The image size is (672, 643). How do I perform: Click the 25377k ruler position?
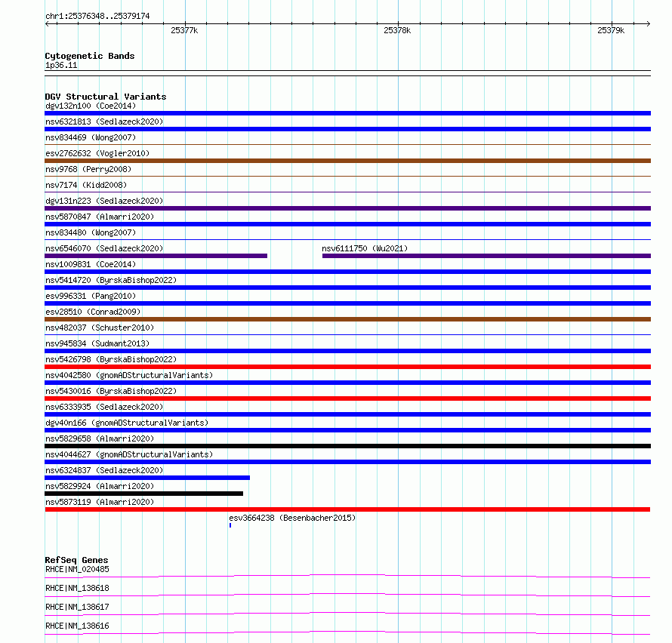[x=184, y=30]
